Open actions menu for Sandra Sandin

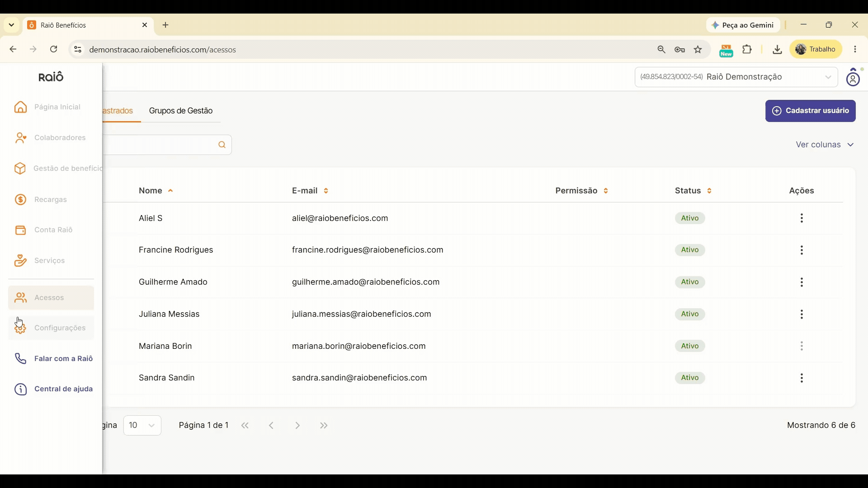(802, 379)
